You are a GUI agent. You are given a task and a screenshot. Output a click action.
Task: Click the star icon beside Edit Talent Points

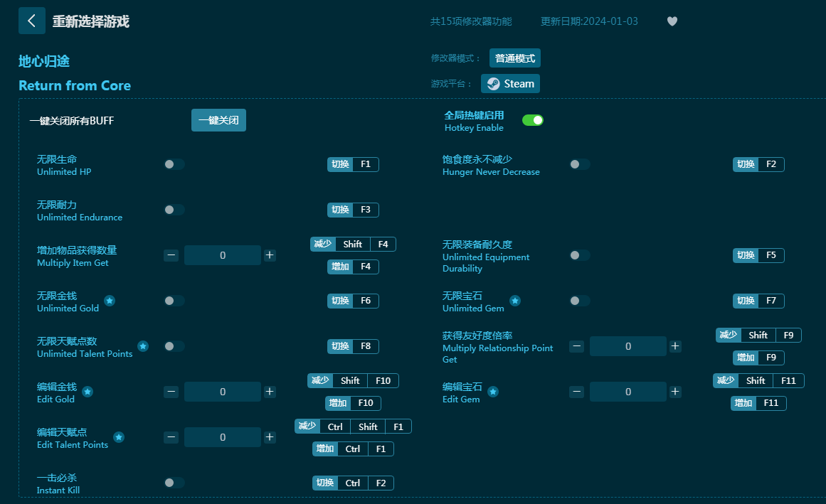click(x=119, y=437)
